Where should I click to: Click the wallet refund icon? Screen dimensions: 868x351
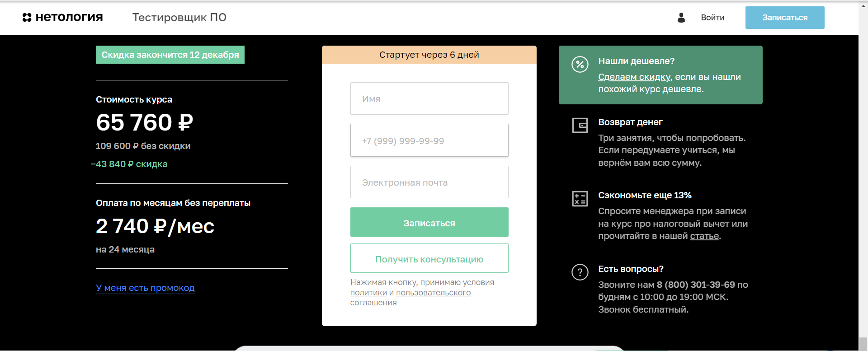pos(580,125)
